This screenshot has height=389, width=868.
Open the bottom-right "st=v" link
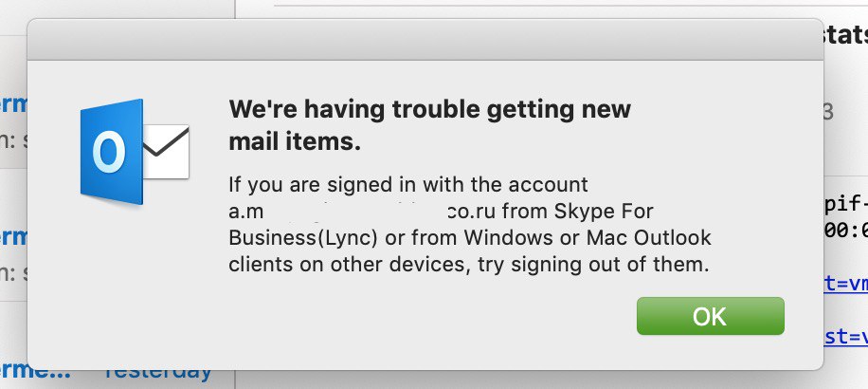845,337
